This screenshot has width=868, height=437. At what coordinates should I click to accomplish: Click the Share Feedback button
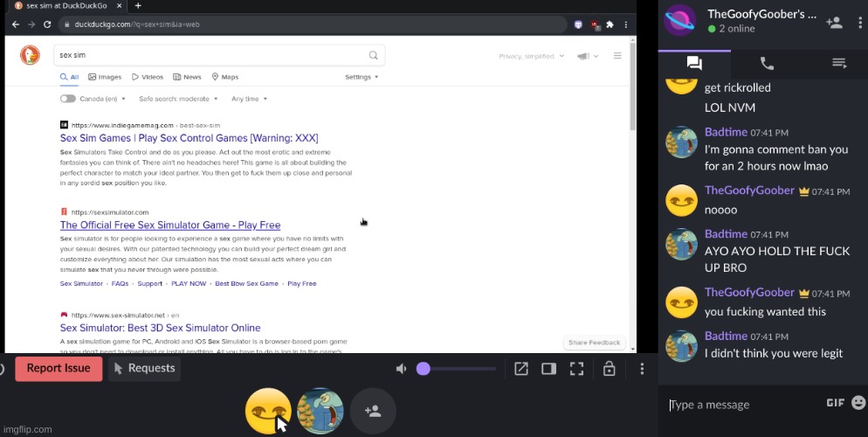coord(594,343)
